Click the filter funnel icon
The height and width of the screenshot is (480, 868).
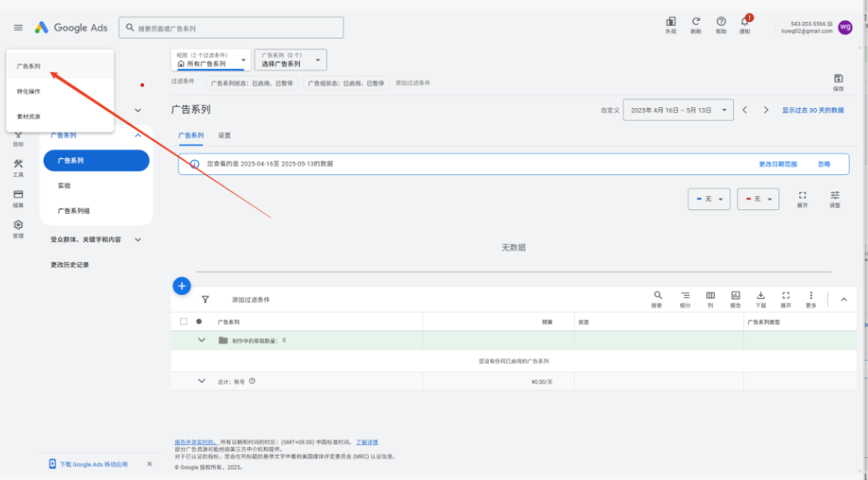click(x=205, y=300)
